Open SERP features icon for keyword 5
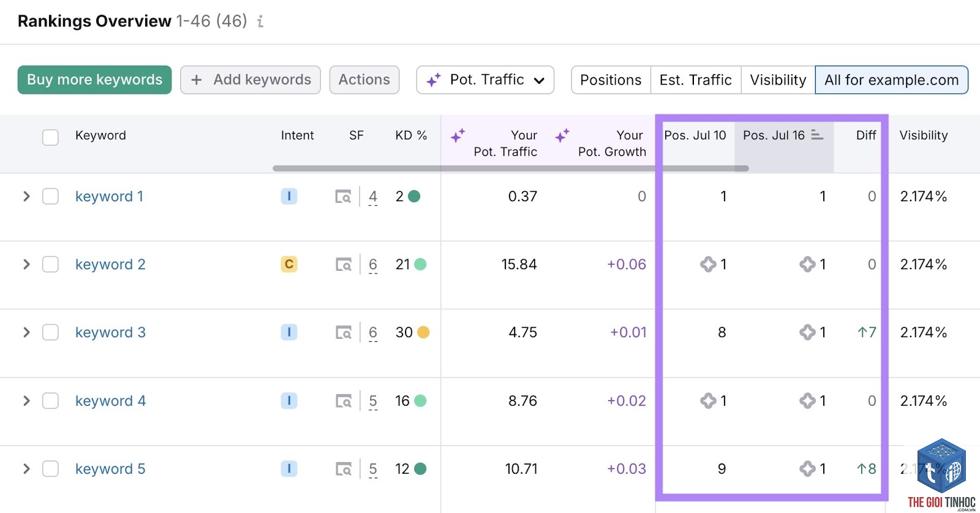Screen dimensions: 980x513 pos(343,469)
